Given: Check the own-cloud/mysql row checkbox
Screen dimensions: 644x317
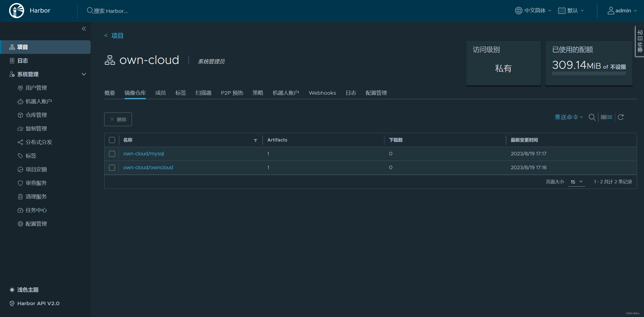Looking at the screenshot, I should pyautogui.click(x=112, y=154).
